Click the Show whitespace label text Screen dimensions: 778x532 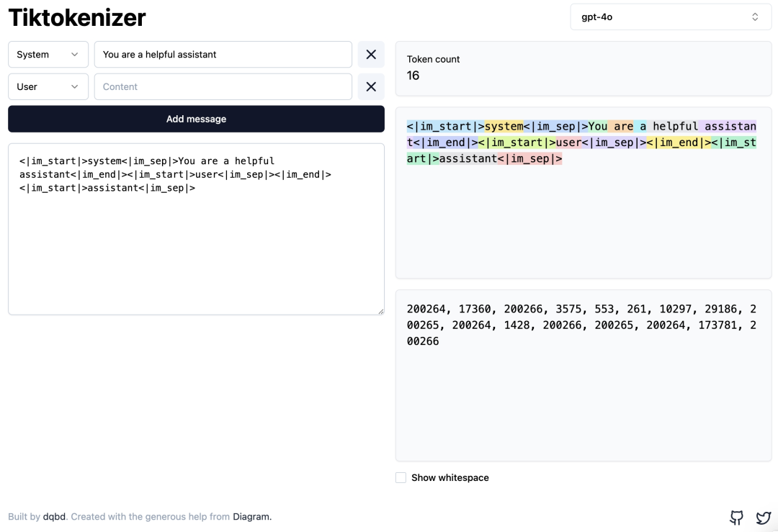pyautogui.click(x=450, y=477)
